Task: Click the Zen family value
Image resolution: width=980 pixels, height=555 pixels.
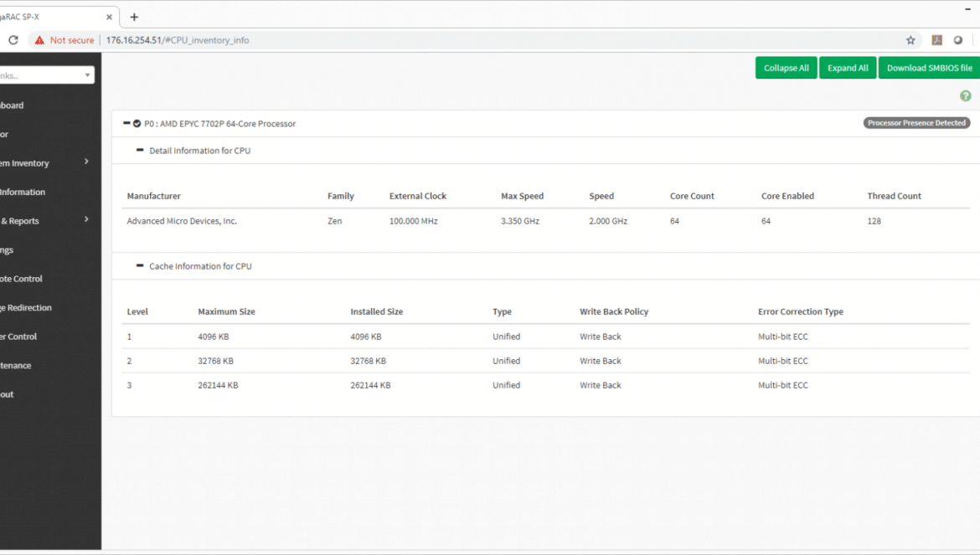Action: coord(334,221)
